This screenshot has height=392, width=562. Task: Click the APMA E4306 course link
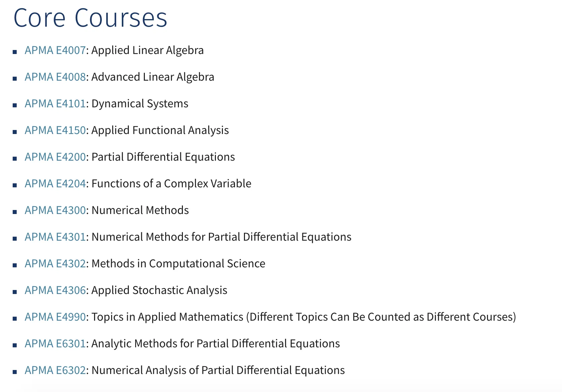coord(55,290)
